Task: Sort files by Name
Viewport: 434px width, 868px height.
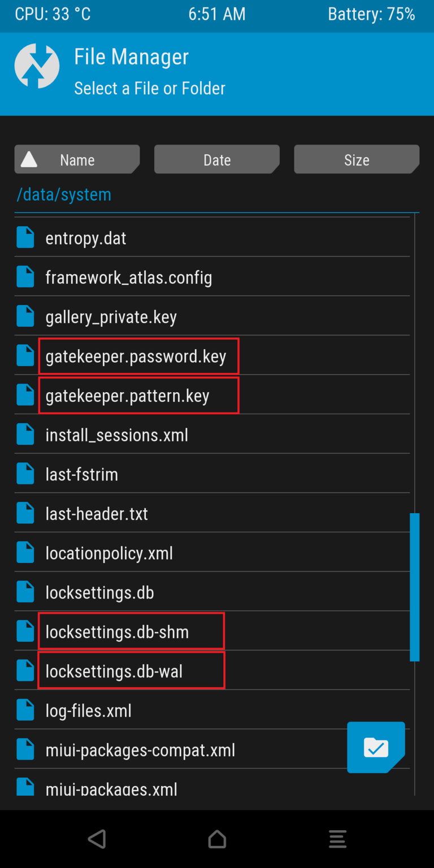Action: tap(77, 160)
